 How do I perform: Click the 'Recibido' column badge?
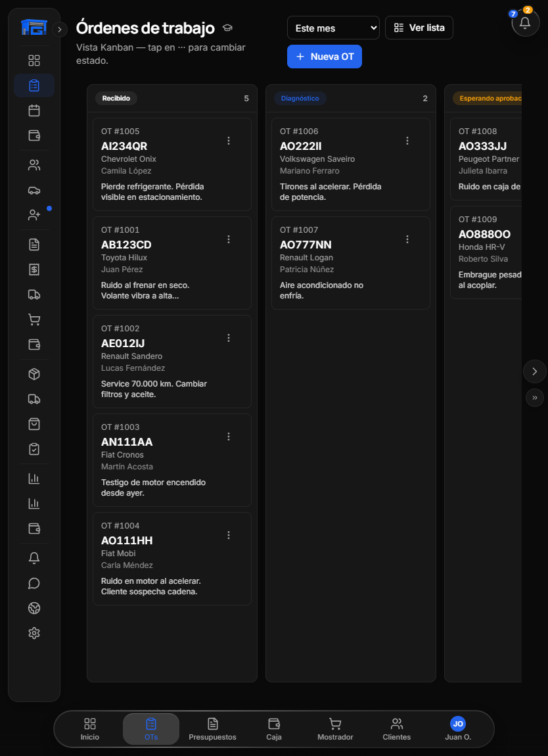(116, 99)
